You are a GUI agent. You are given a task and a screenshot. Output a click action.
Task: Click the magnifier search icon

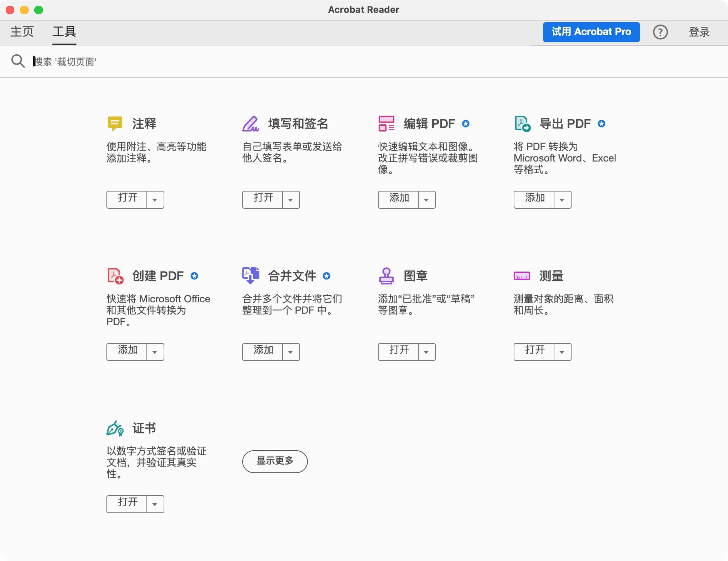18,61
